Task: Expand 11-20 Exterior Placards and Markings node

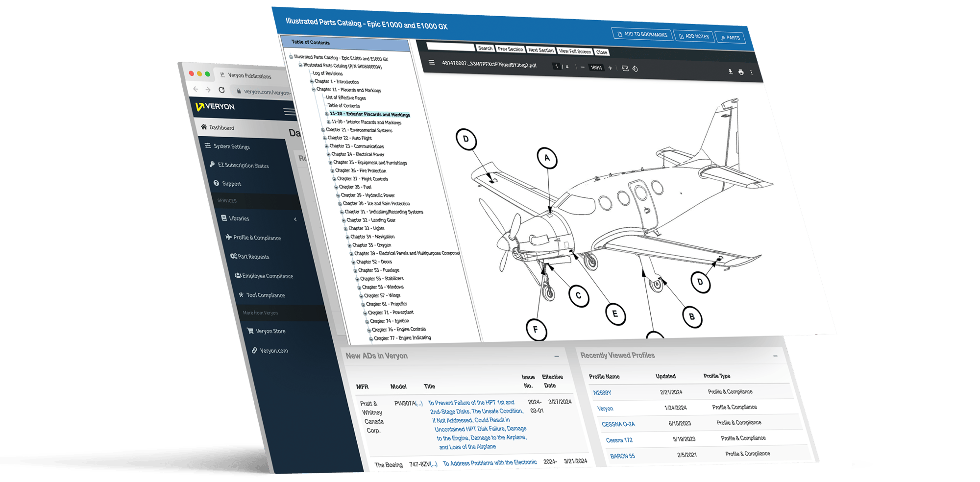Action: (x=327, y=114)
